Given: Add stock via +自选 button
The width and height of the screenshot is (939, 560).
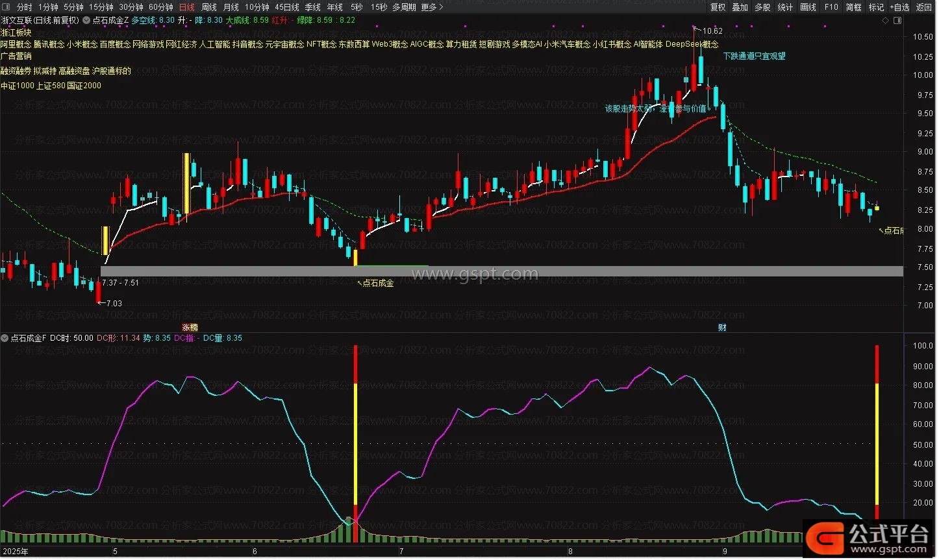Looking at the screenshot, I should pos(899,7).
